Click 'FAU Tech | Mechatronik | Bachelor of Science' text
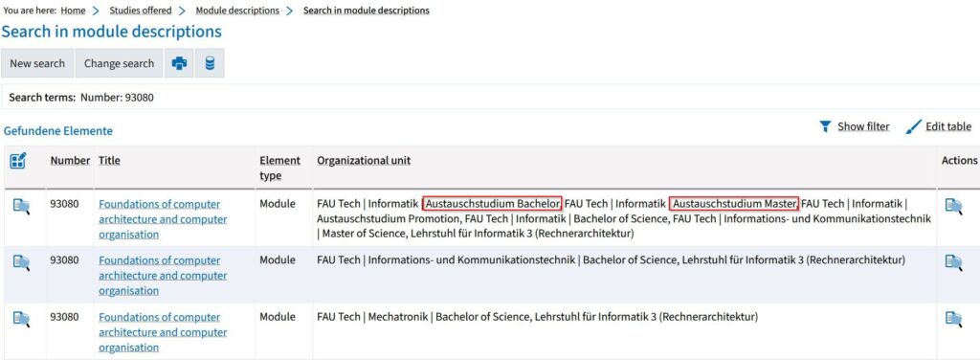 tap(422, 317)
